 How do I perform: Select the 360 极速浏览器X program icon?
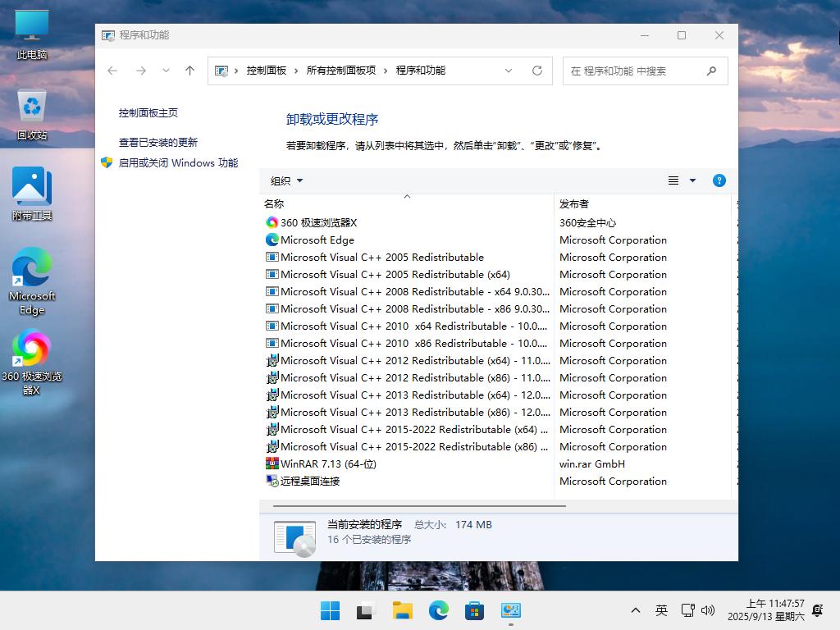[272, 222]
